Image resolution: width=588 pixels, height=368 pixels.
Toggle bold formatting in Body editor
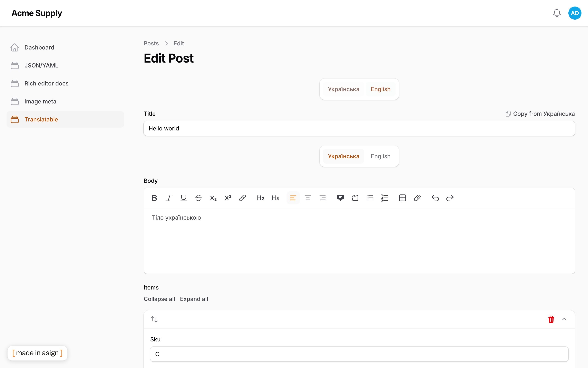(154, 198)
